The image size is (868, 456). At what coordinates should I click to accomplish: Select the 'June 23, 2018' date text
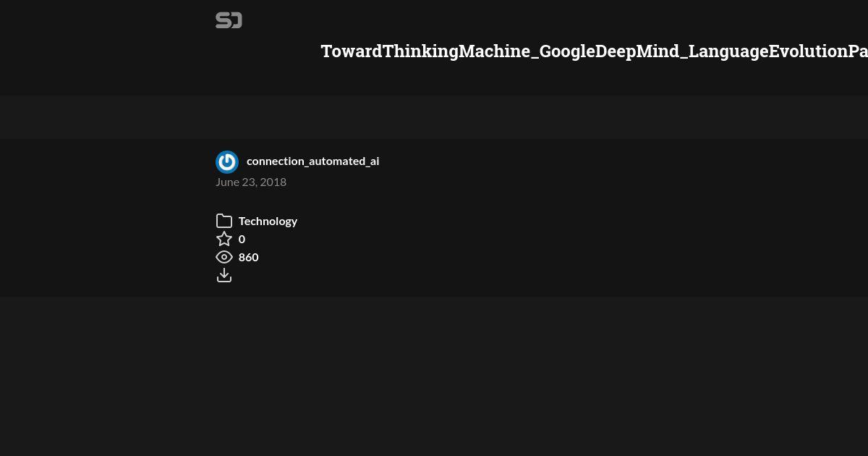click(x=251, y=182)
